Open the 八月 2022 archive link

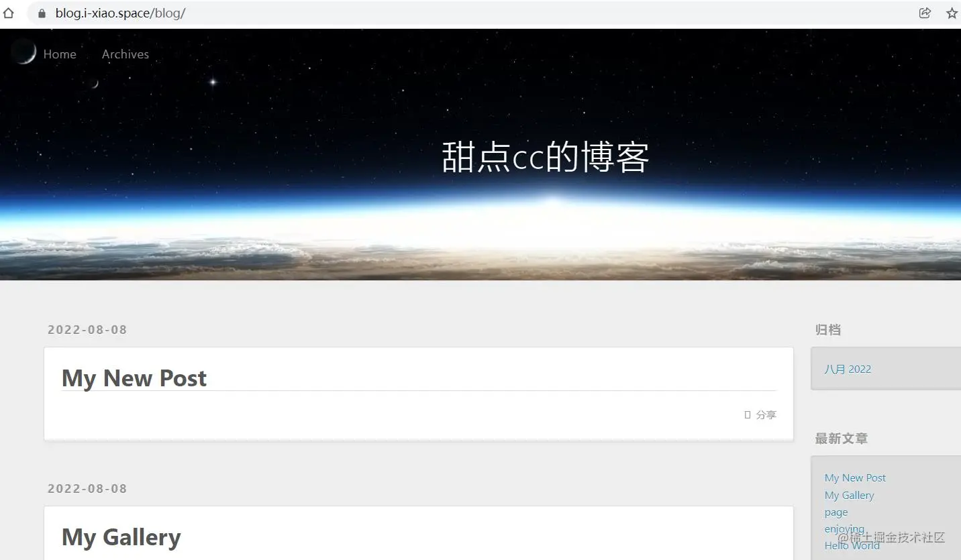click(x=848, y=369)
